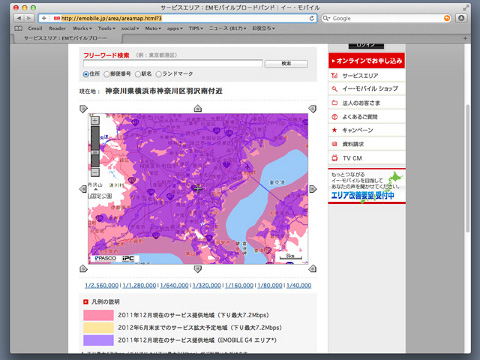
Task: Click the map zoom level slider bar
Action: click(95, 146)
